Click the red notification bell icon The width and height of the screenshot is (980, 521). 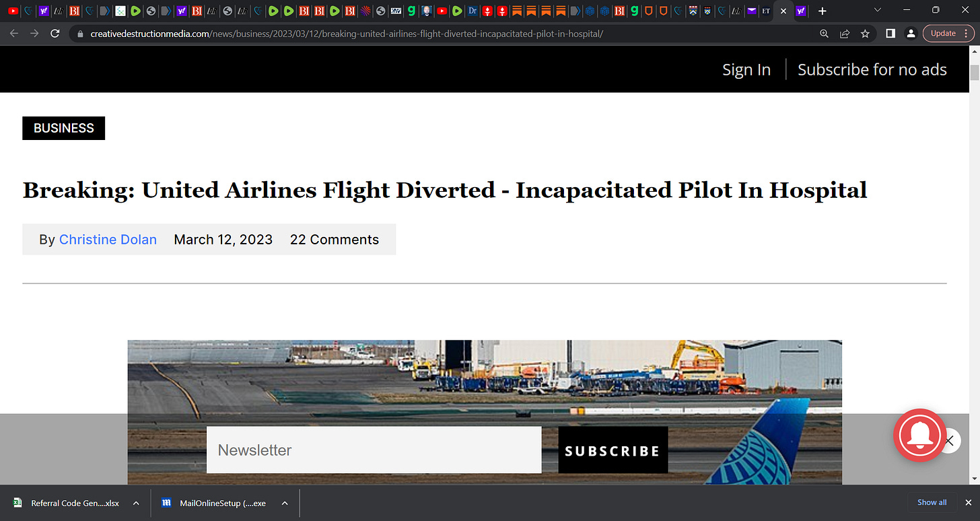click(x=919, y=435)
